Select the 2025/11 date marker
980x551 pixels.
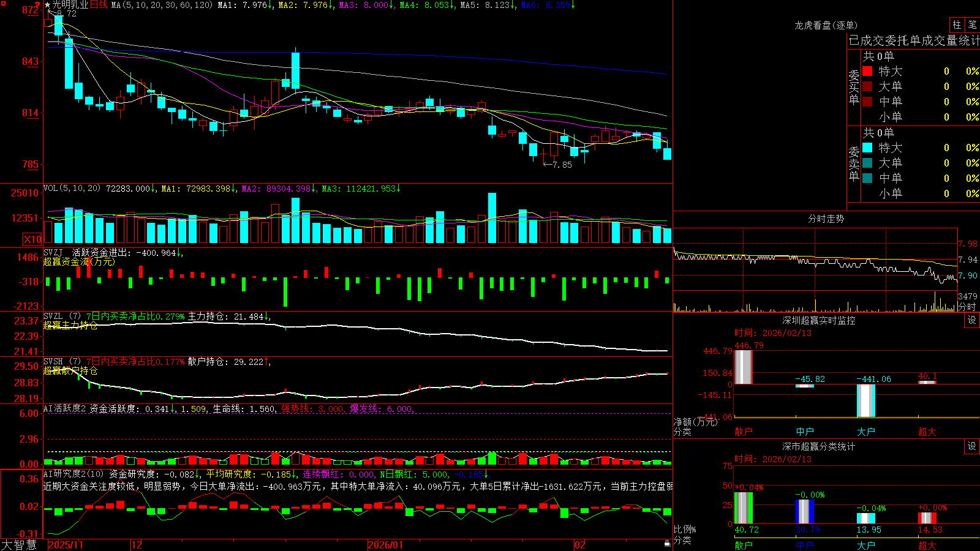(66, 545)
